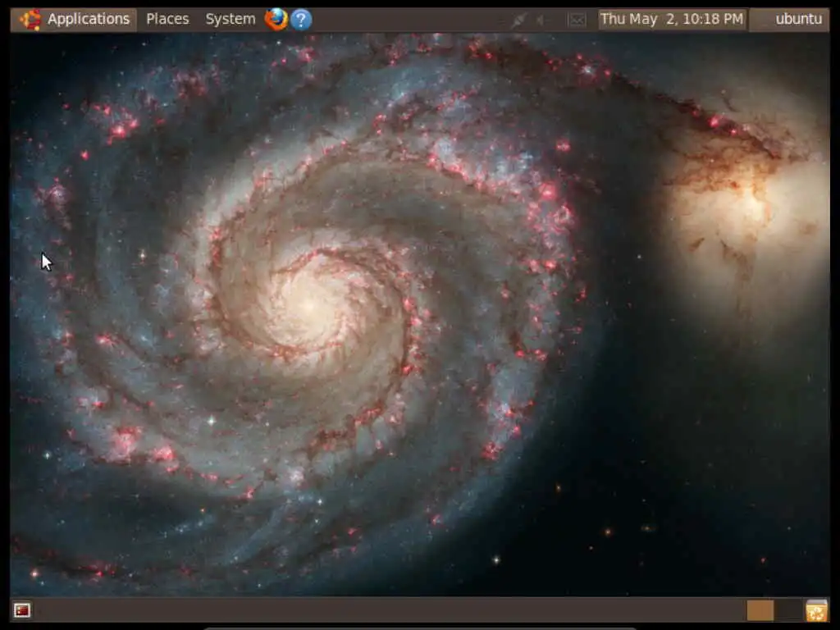Viewport: 840px width, 630px height.
Task: Open the mail envelope indicator
Action: tap(577, 21)
